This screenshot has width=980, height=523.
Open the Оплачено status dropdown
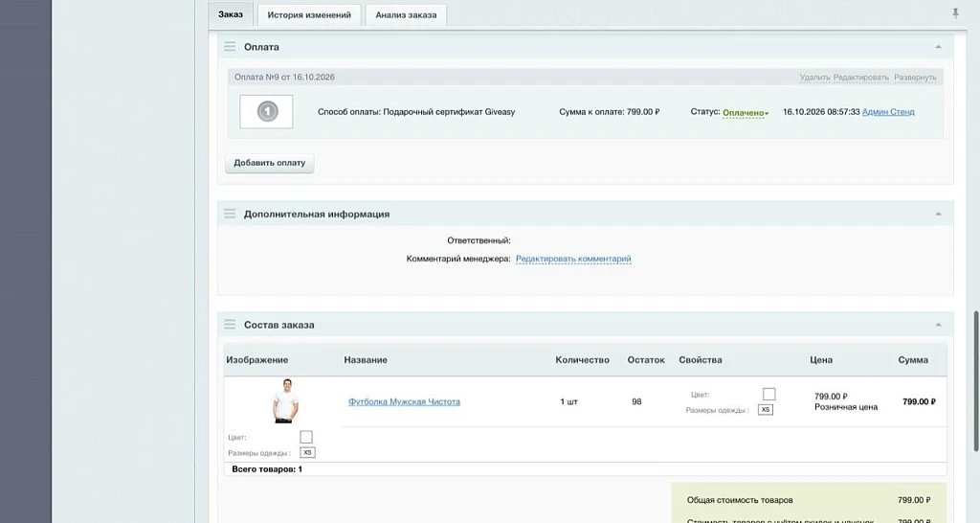point(746,113)
